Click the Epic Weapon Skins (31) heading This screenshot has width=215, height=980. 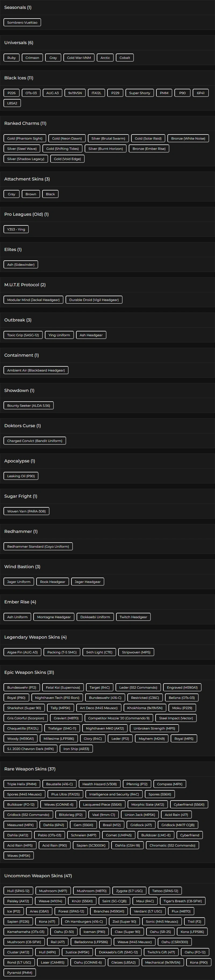[29, 672]
